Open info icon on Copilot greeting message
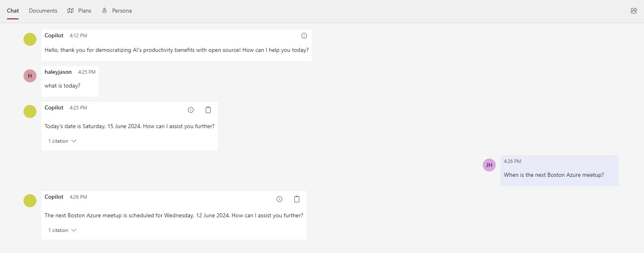The width and height of the screenshot is (644, 253). point(304,36)
